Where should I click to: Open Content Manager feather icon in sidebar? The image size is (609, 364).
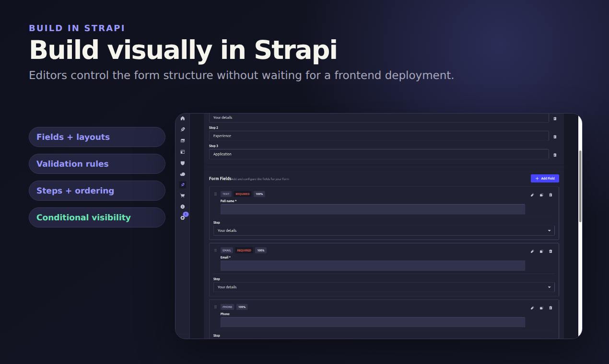coord(183,129)
